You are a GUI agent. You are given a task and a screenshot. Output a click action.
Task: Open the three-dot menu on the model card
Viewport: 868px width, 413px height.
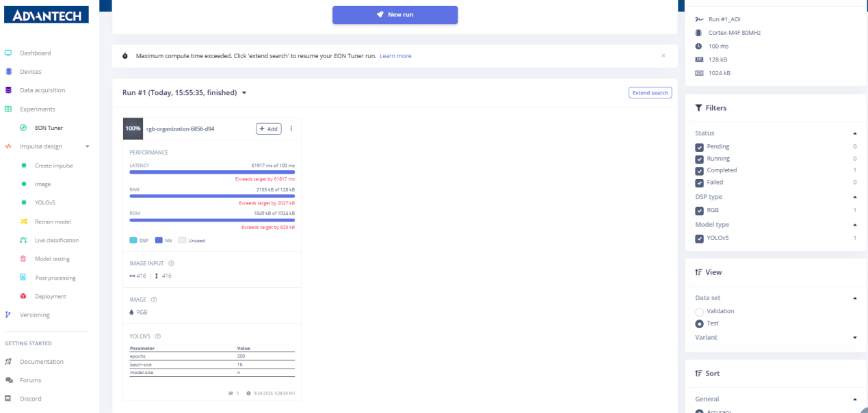(x=291, y=129)
